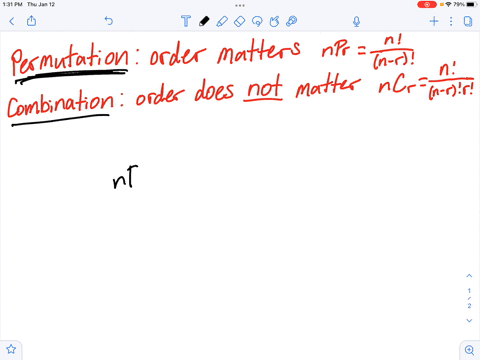Tap the red screen recording indicator
This screenshot has width=480, height=360.
click(x=427, y=4)
